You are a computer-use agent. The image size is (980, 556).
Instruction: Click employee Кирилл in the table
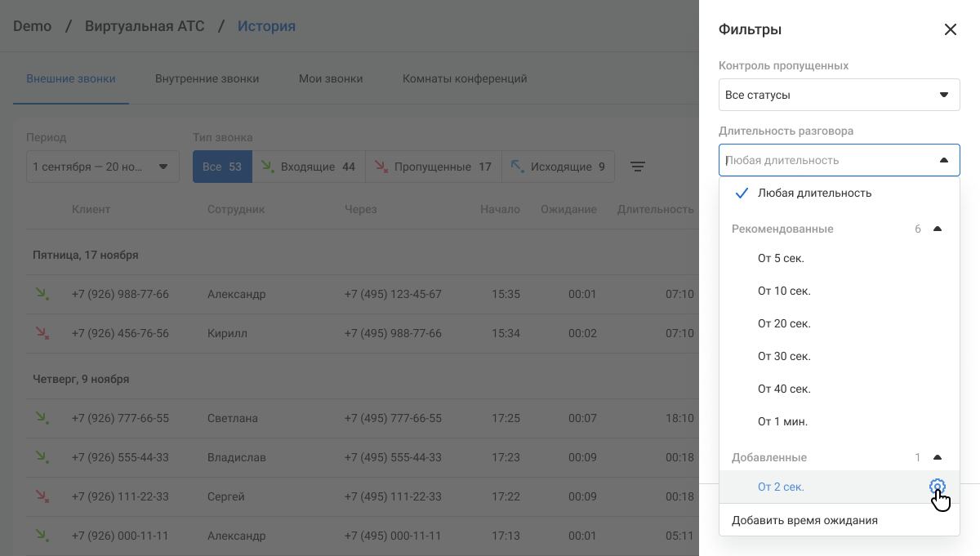[x=227, y=333]
